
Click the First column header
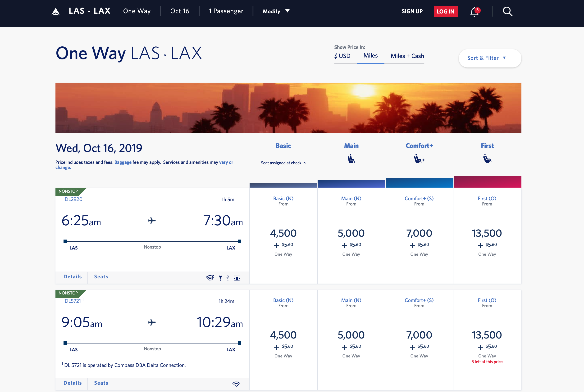[x=487, y=146]
